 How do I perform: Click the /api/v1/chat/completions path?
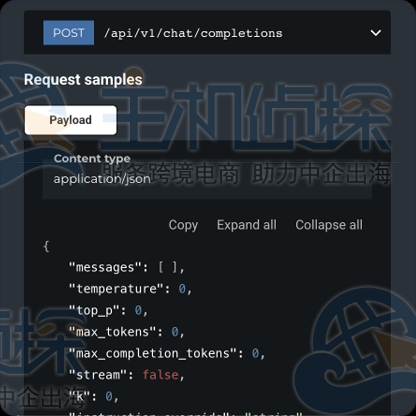tap(193, 33)
